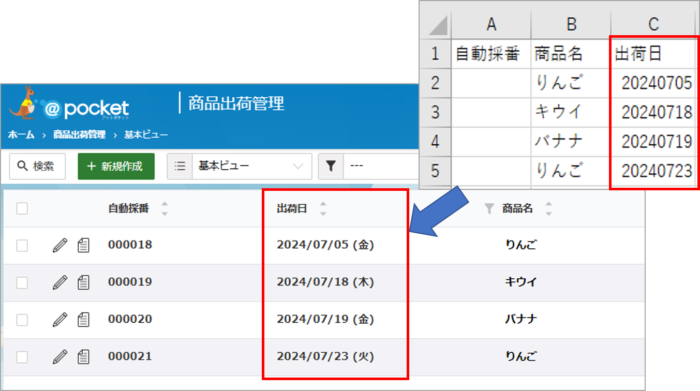
Task: Click record number 000021
Action: pos(130,357)
